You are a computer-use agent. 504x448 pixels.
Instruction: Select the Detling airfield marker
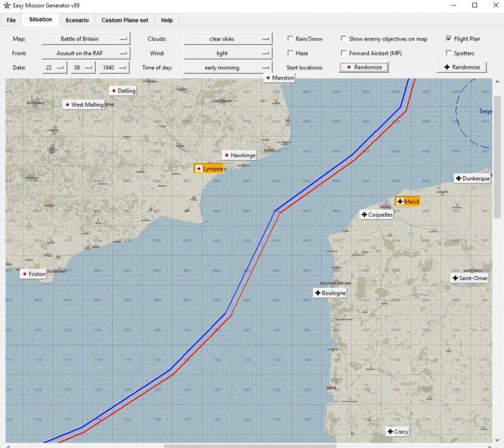point(123,91)
